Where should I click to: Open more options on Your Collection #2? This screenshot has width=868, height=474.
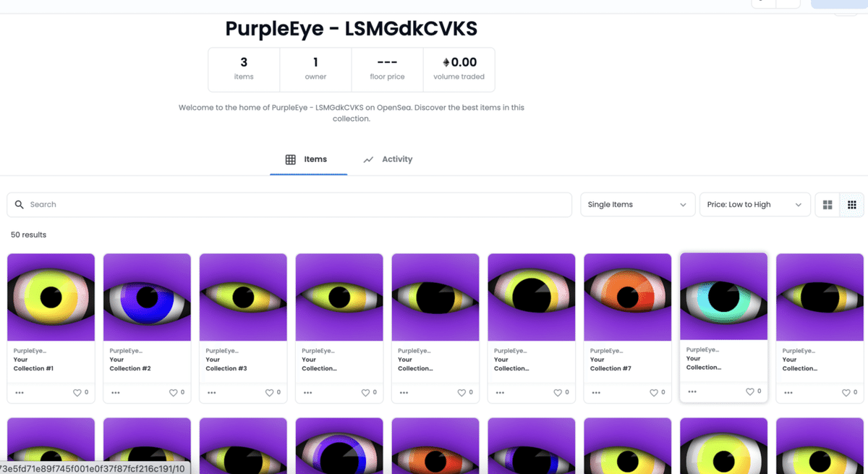[x=116, y=393]
